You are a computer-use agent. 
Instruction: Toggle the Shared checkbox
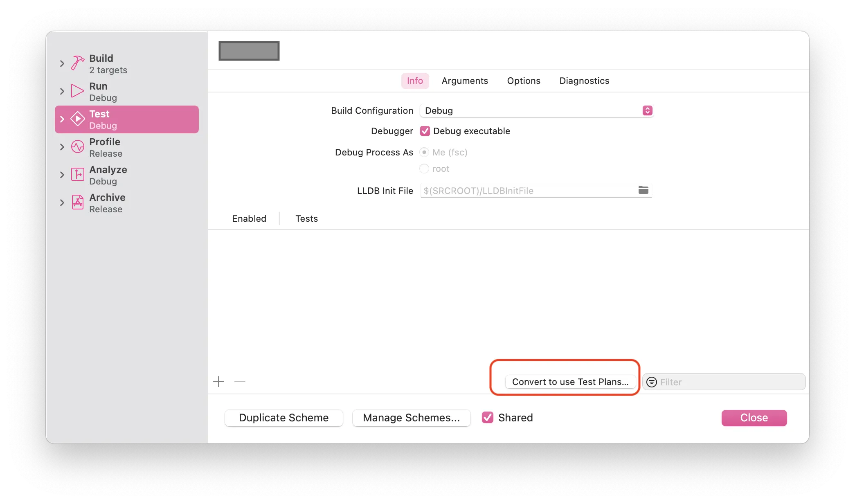487,417
